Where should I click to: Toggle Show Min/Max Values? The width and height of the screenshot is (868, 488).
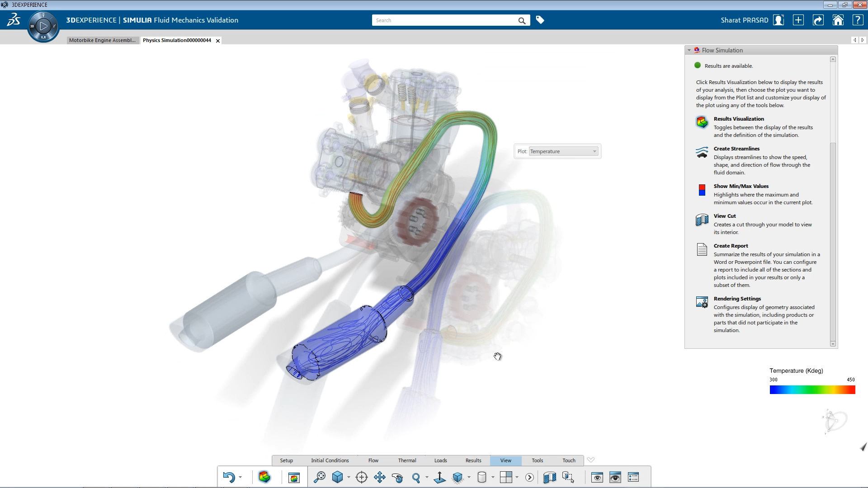[x=702, y=190]
